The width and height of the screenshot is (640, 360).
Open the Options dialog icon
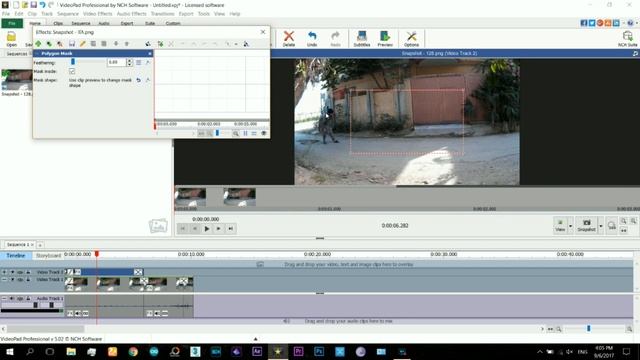(x=411, y=39)
